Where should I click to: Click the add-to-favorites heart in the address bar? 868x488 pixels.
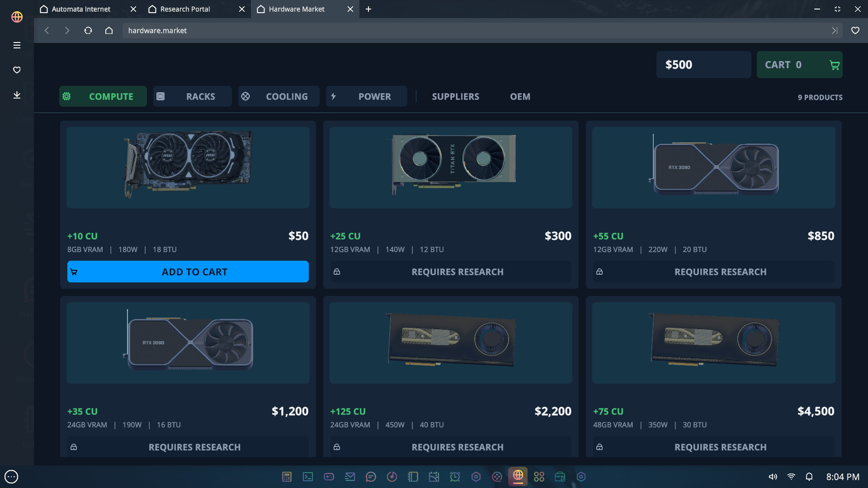coord(855,30)
